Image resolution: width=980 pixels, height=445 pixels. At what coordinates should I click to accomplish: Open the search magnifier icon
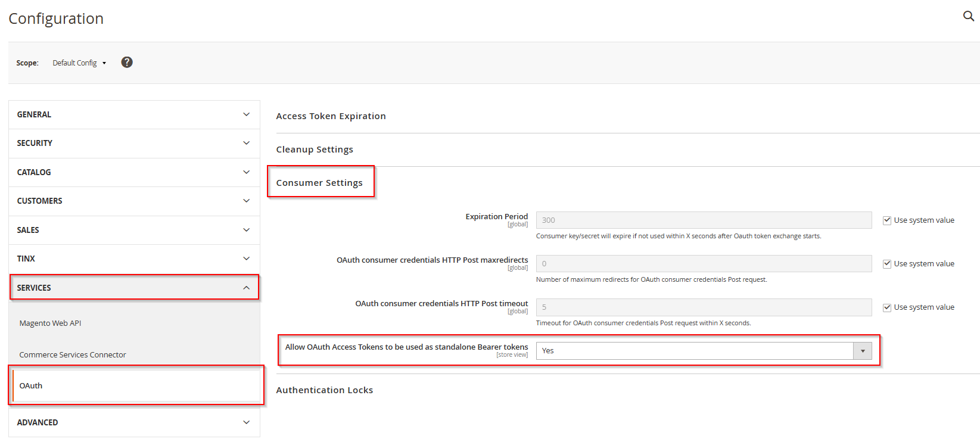tap(969, 16)
